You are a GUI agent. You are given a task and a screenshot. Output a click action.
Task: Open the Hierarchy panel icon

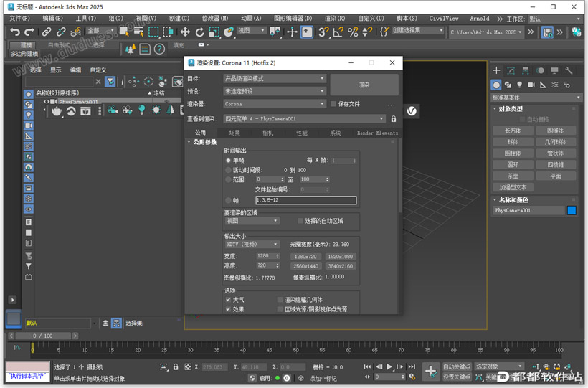click(x=526, y=70)
